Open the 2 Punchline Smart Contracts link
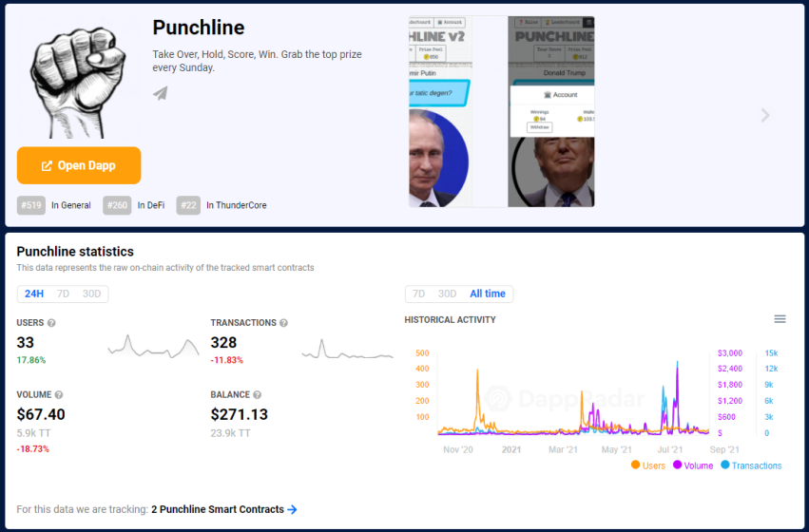The width and height of the screenshot is (809, 532). point(218,509)
